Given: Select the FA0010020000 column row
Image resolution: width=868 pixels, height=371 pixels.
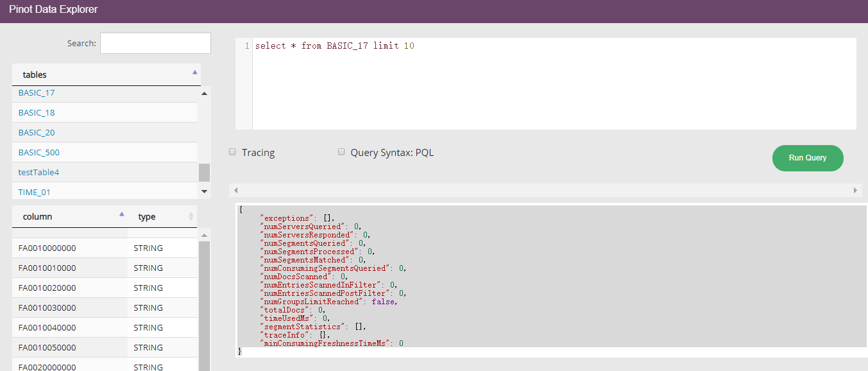Looking at the screenshot, I should tap(105, 288).
